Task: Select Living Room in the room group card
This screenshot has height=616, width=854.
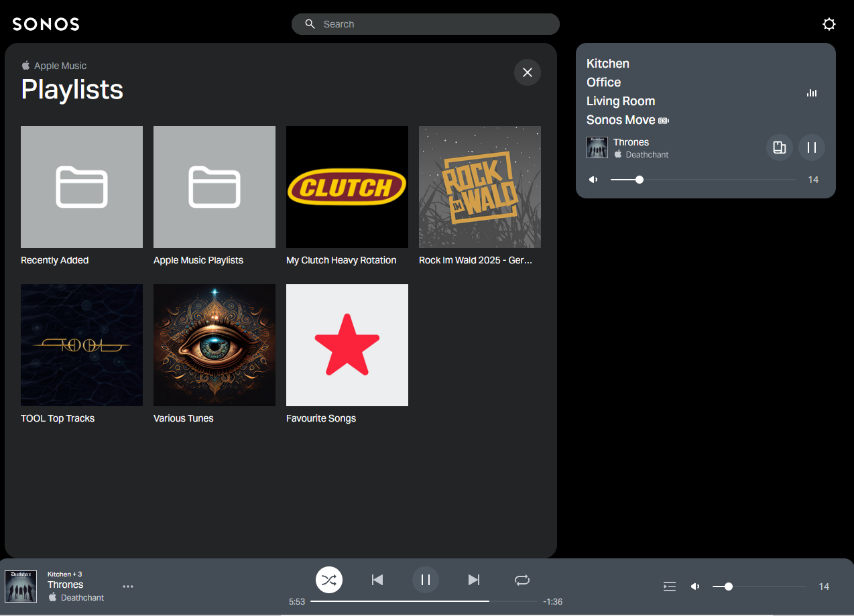Action: tap(621, 101)
